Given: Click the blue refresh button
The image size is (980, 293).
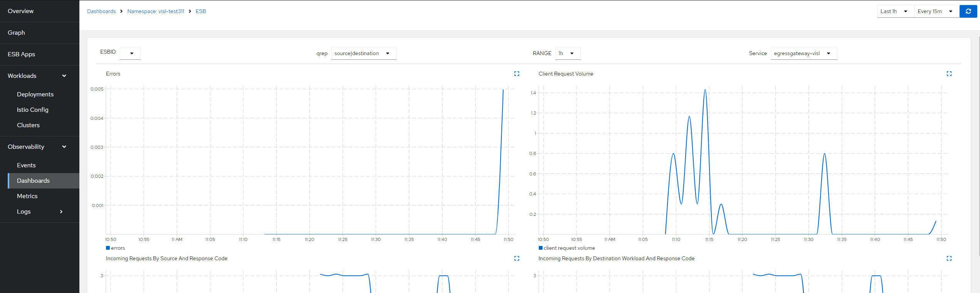Looking at the screenshot, I should [x=968, y=11].
